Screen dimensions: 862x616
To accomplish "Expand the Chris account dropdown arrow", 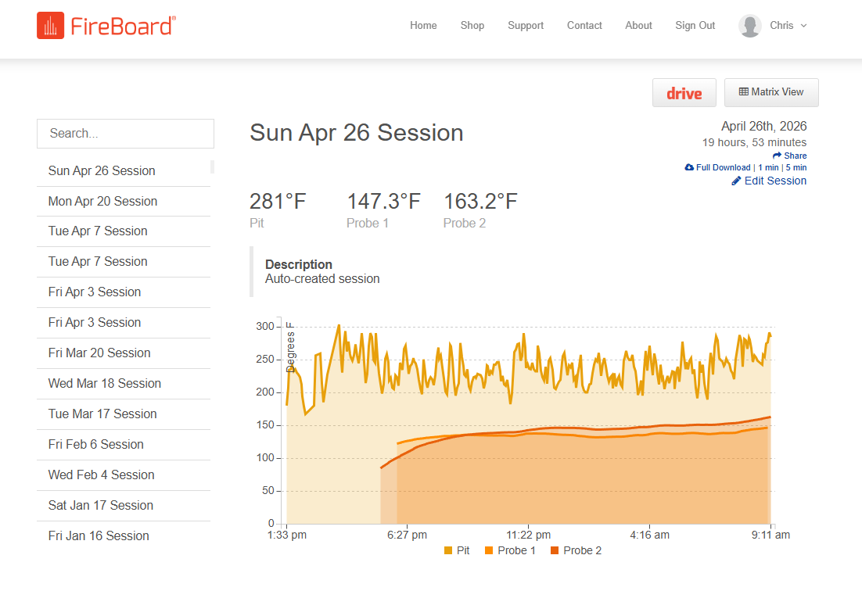I will [x=803, y=26].
